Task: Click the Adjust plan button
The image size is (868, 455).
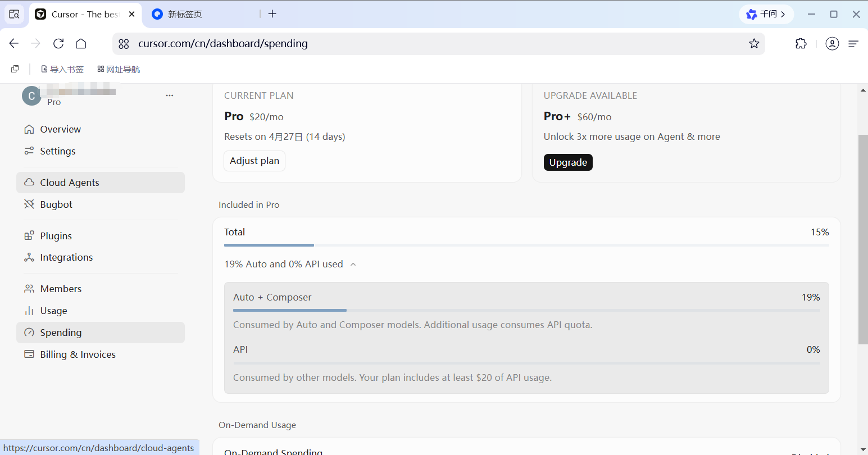Action: click(255, 161)
